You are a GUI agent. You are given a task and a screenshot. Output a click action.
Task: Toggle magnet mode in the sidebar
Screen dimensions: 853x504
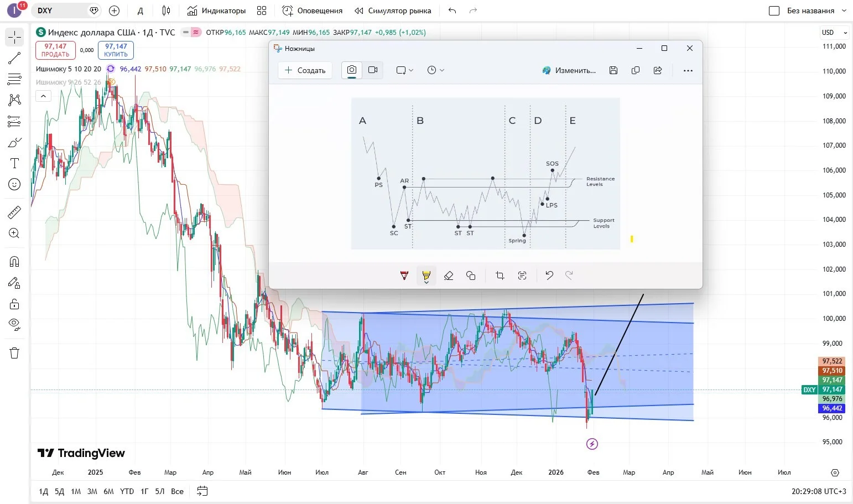(14, 262)
